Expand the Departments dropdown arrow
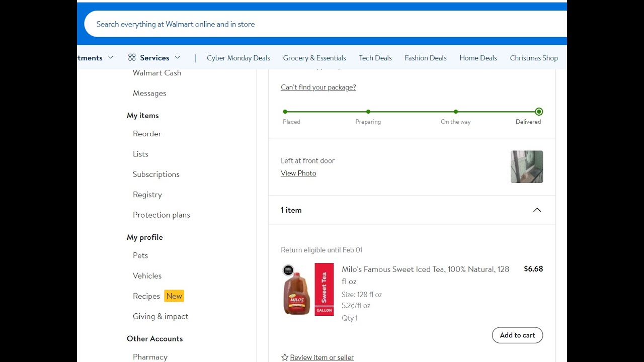This screenshot has width=644, height=362. [x=111, y=58]
